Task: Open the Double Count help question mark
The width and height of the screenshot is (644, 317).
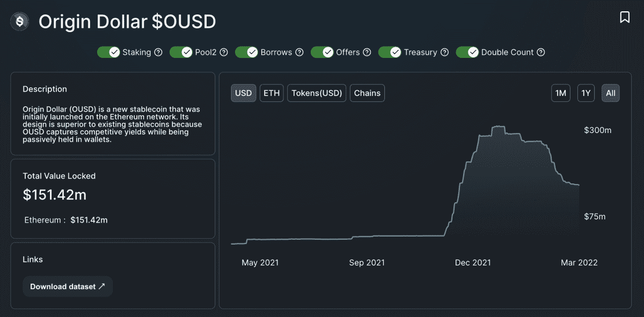Action: [541, 52]
